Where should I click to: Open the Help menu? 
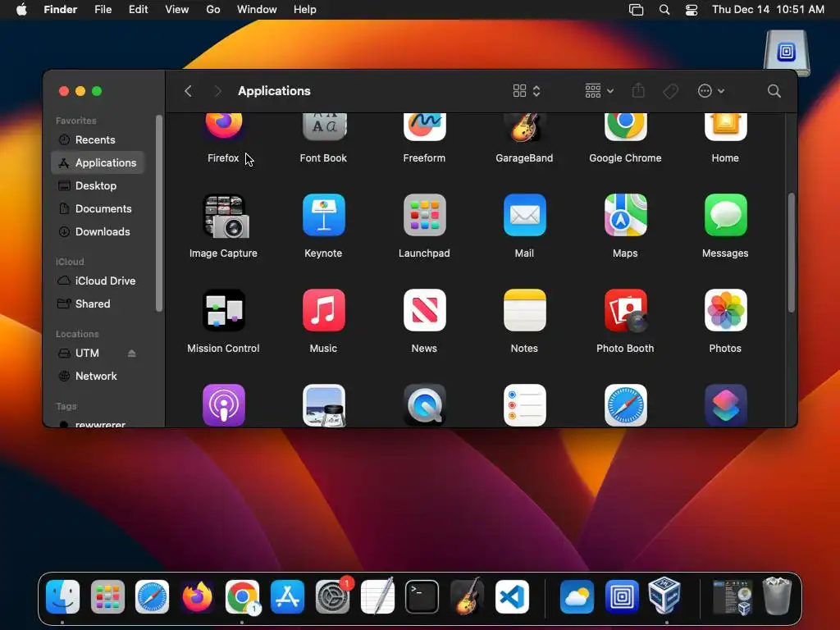pos(305,10)
